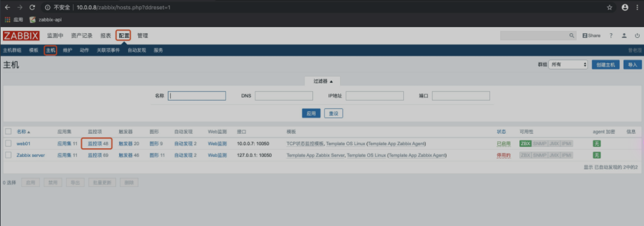Open the 监测中 menu
The width and height of the screenshot is (644, 226).
click(55, 36)
